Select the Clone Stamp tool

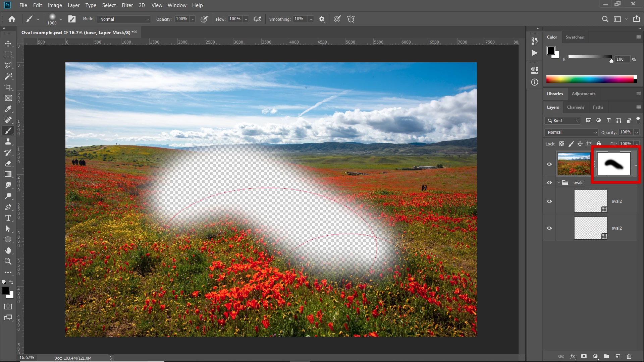click(x=8, y=142)
